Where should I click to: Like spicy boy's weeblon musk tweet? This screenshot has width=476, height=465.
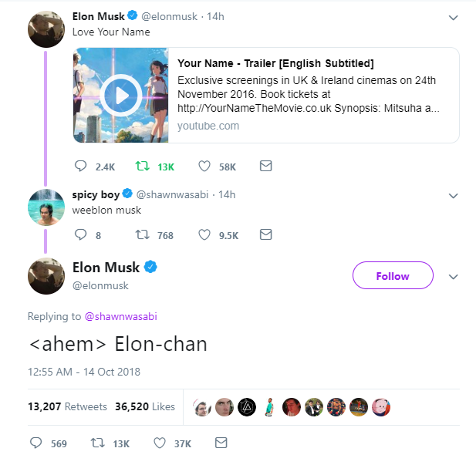pos(204,234)
